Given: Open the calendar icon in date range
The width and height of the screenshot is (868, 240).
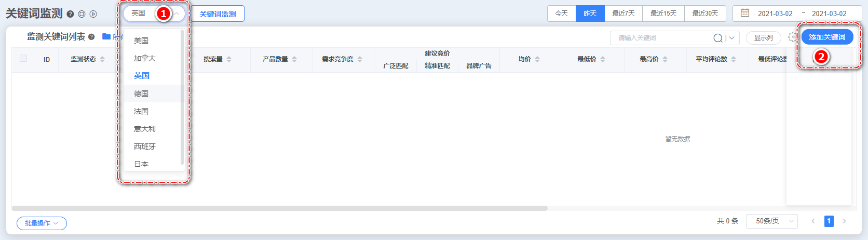Looking at the screenshot, I should pos(745,13).
